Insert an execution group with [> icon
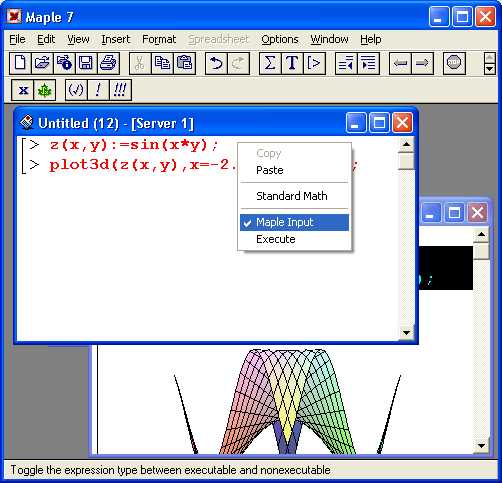502x483 pixels. click(314, 63)
